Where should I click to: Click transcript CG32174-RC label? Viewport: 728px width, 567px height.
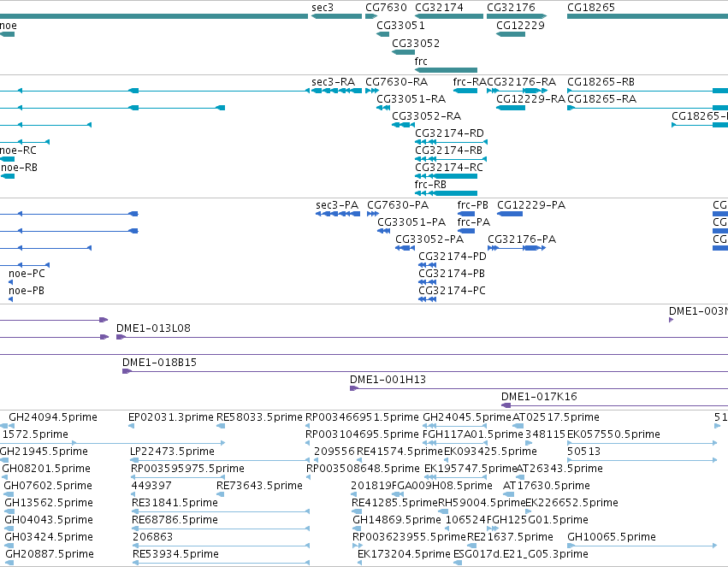point(448,167)
